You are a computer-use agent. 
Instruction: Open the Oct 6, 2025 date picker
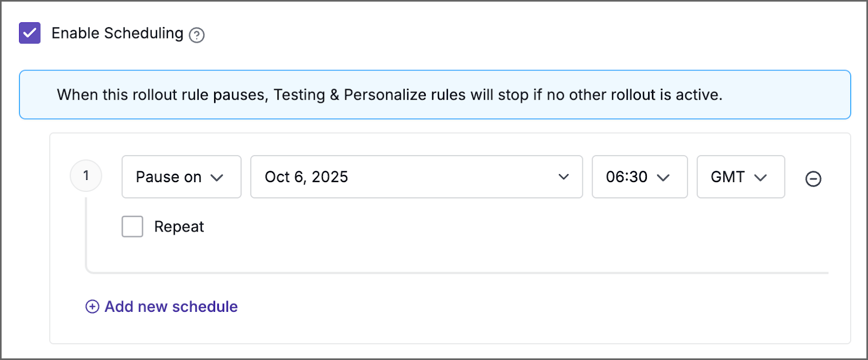(416, 177)
